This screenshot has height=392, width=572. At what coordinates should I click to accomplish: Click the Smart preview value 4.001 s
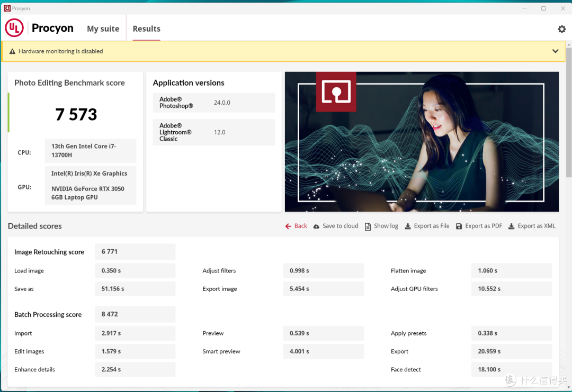324,352
